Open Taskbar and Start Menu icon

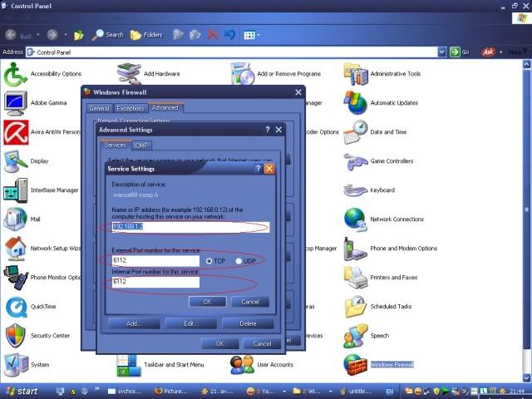pos(129,366)
